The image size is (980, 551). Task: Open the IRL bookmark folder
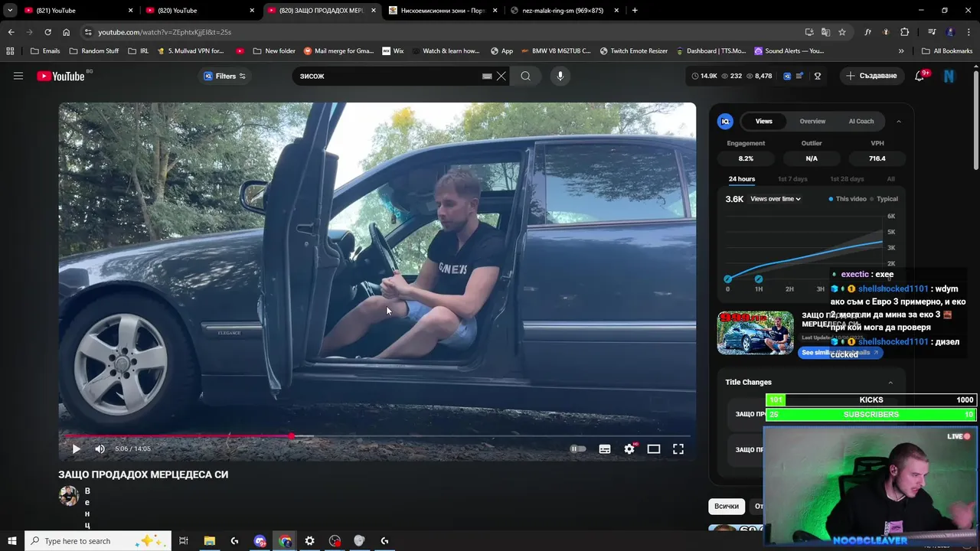coord(138,51)
